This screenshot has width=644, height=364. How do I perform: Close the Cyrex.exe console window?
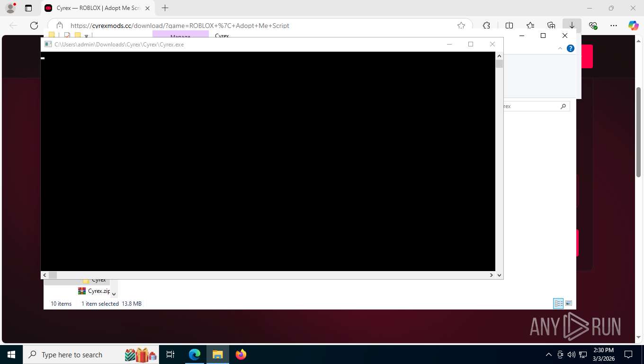click(492, 44)
